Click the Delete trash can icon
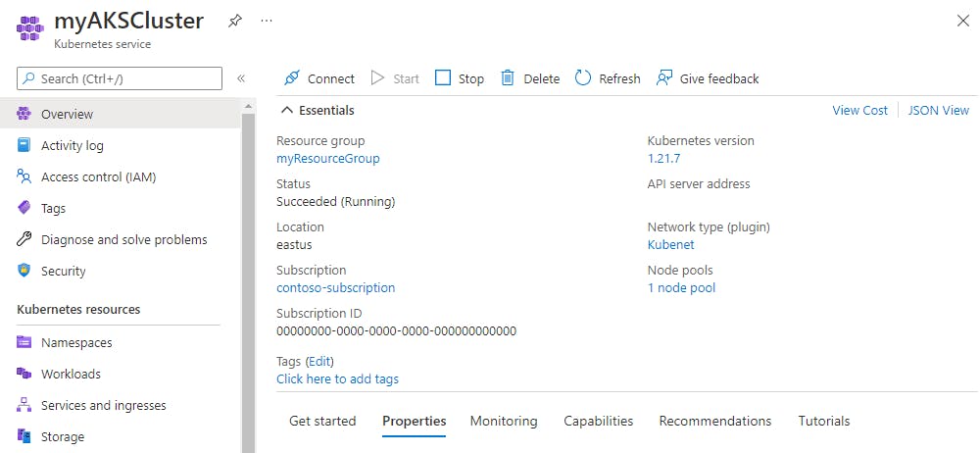Screen dimensions: 980x453 pos(508,78)
